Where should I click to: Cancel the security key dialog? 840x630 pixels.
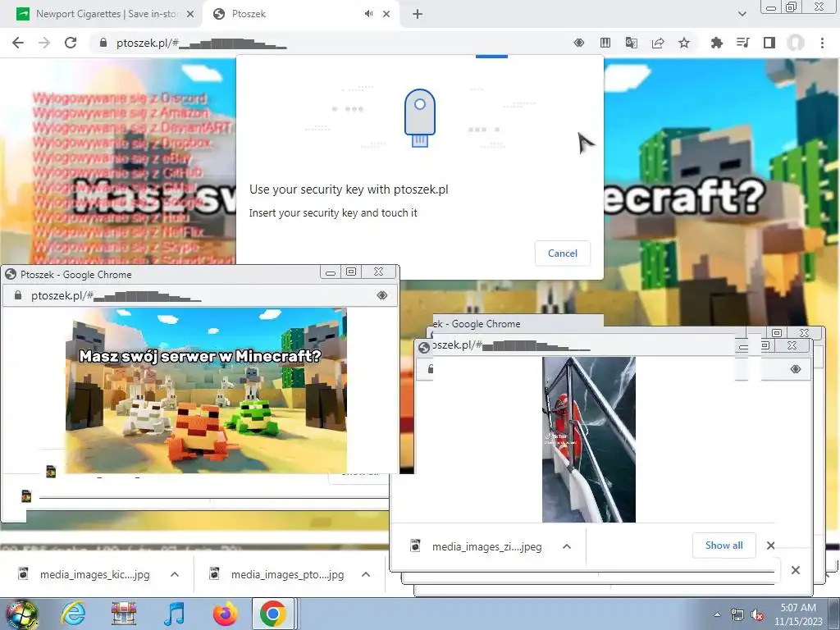pyautogui.click(x=563, y=253)
